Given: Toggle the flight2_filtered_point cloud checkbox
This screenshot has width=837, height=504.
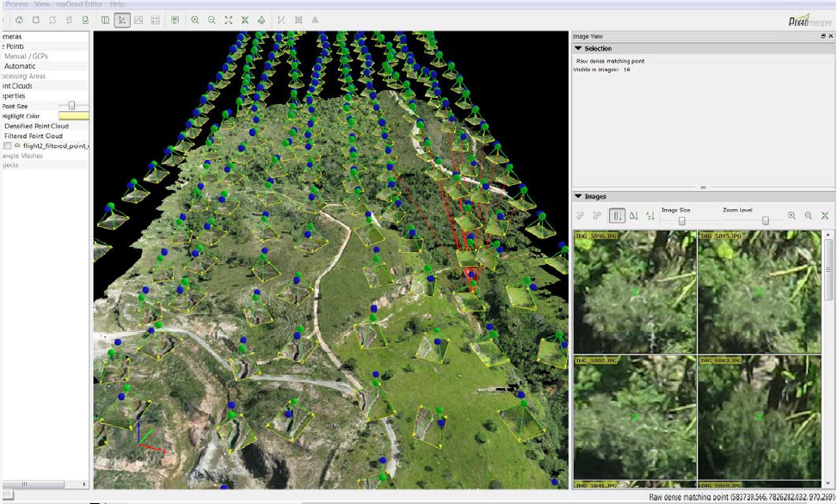Looking at the screenshot, I should (8, 146).
